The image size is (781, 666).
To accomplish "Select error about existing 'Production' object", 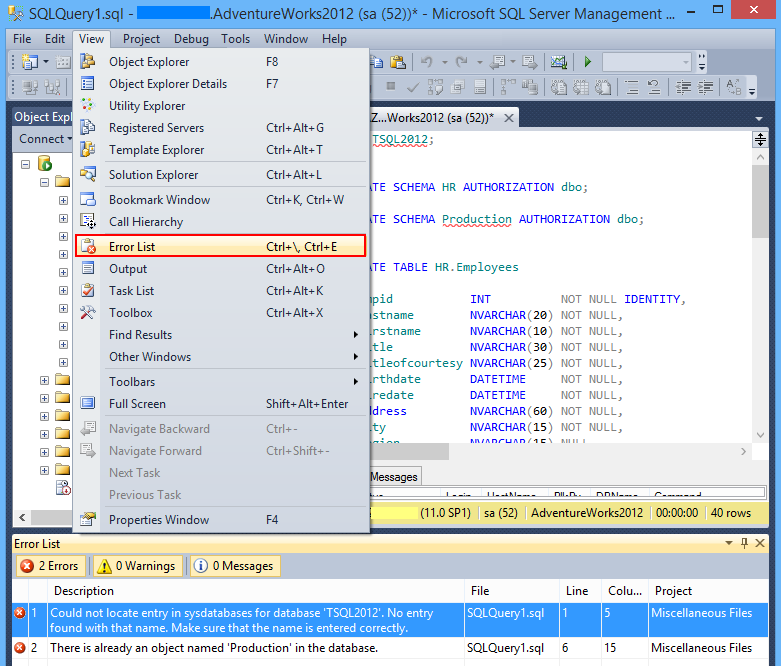I will pyautogui.click(x=214, y=648).
